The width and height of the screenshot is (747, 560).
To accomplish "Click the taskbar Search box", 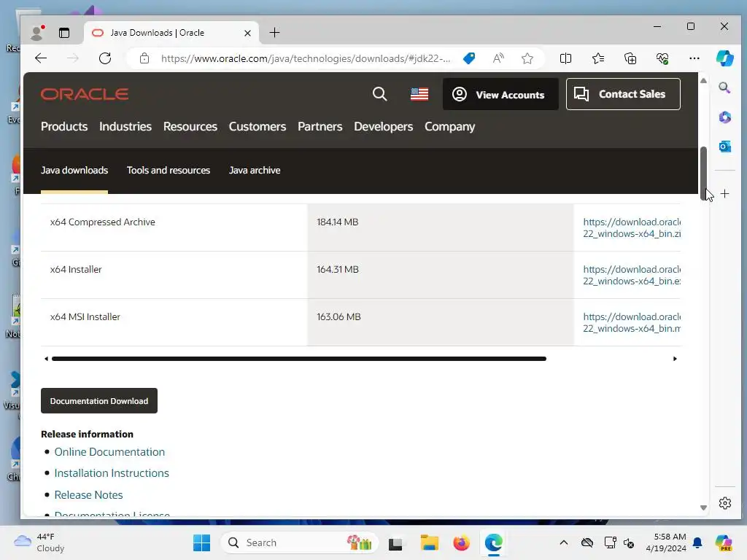I will click(299, 542).
